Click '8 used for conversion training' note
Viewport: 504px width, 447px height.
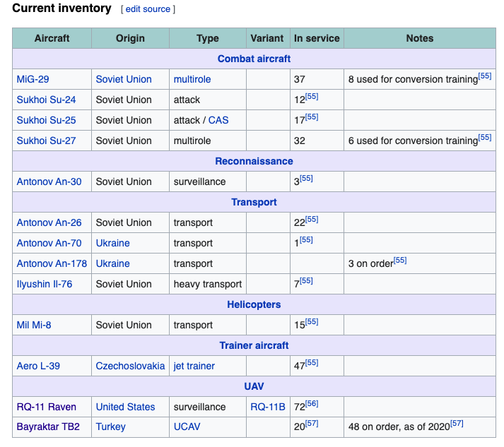click(413, 79)
